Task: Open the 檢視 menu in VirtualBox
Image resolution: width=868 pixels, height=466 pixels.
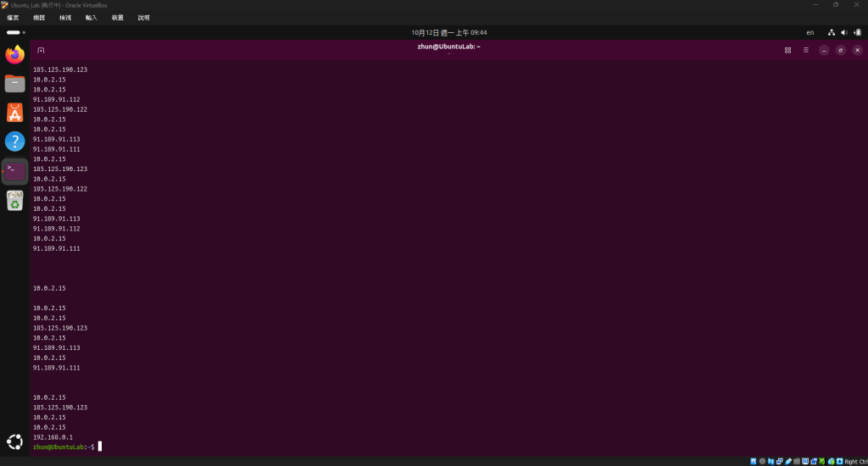Action: (x=65, y=18)
